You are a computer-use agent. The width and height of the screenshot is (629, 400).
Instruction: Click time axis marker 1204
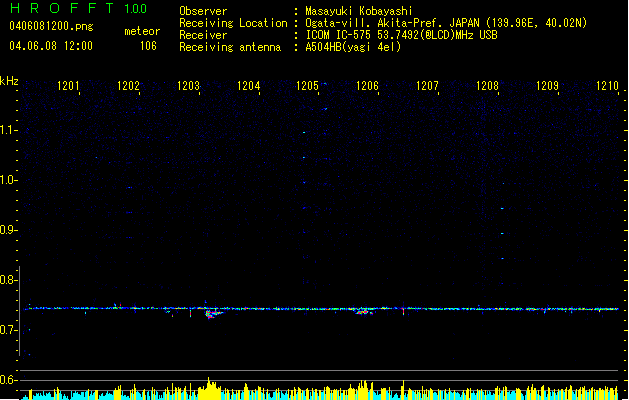pyautogui.click(x=249, y=86)
